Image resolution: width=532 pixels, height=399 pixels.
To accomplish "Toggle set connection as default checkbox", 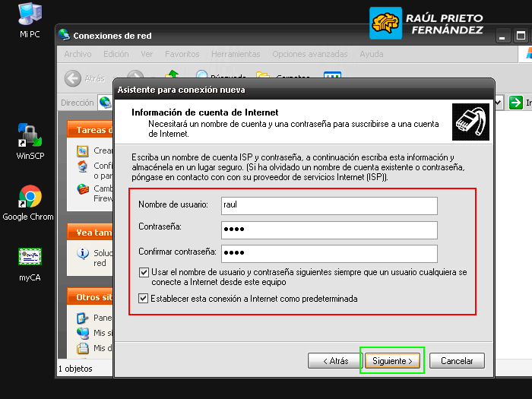I will (144, 299).
